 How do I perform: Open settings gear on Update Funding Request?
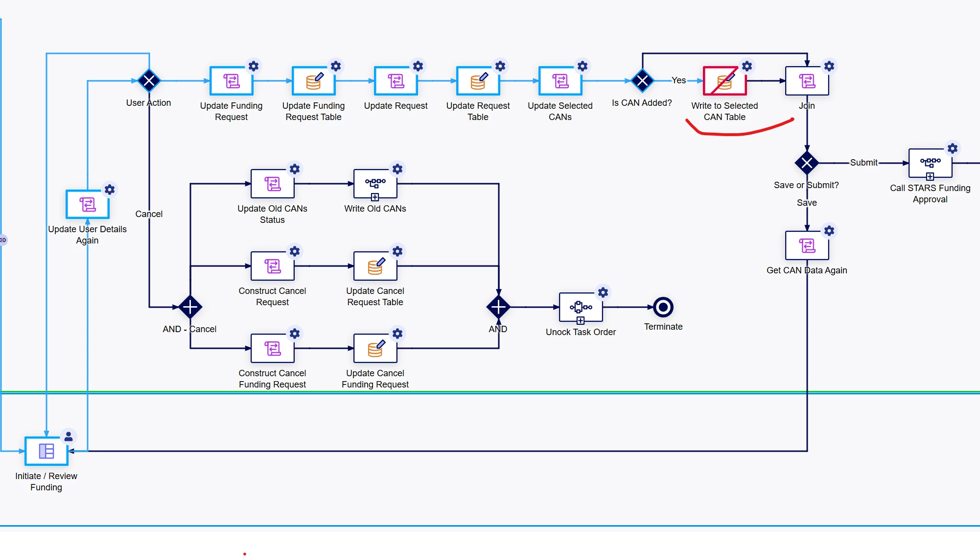point(254,66)
